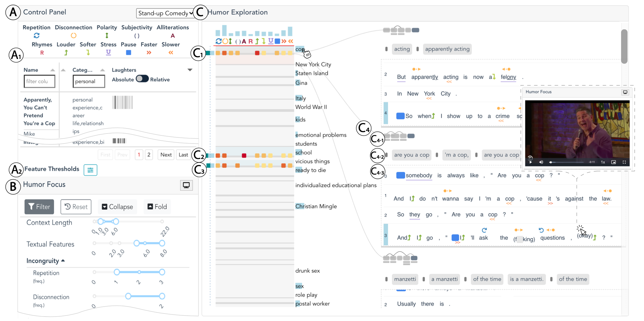644x321 pixels.
Task: Open the 'Apparently, You Can't Pretend You're a Cop' row
Action: pyautogui.click(x=39, y=111)
